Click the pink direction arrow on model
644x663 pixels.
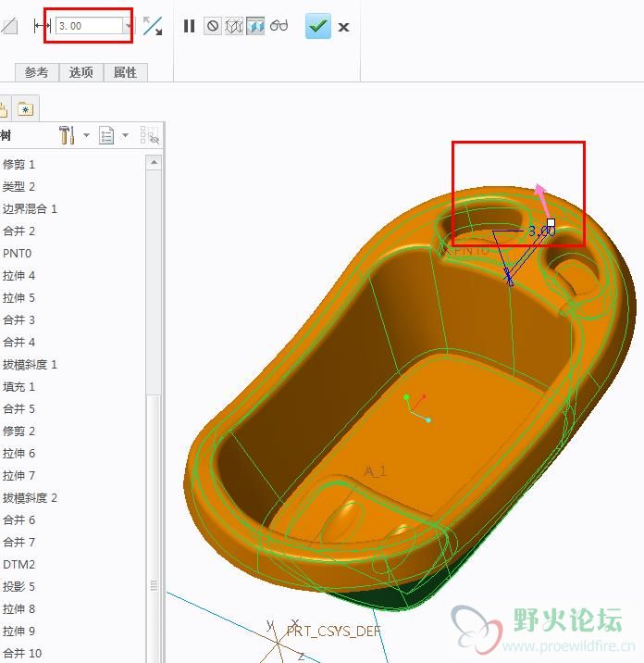point(543,200)
